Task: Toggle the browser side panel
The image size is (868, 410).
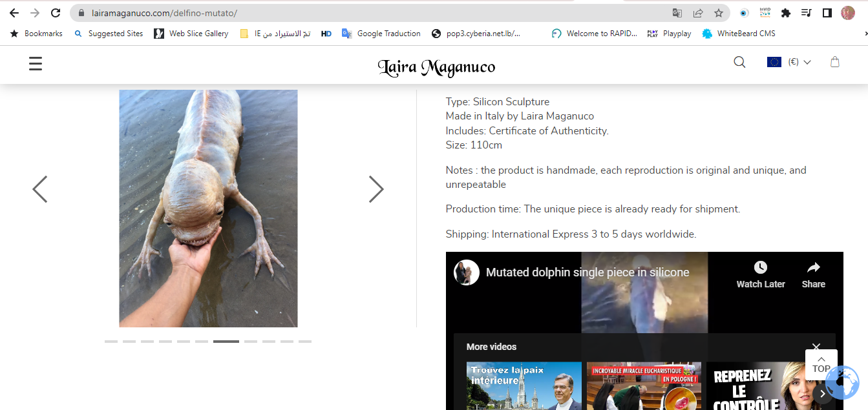Action: 827,13
